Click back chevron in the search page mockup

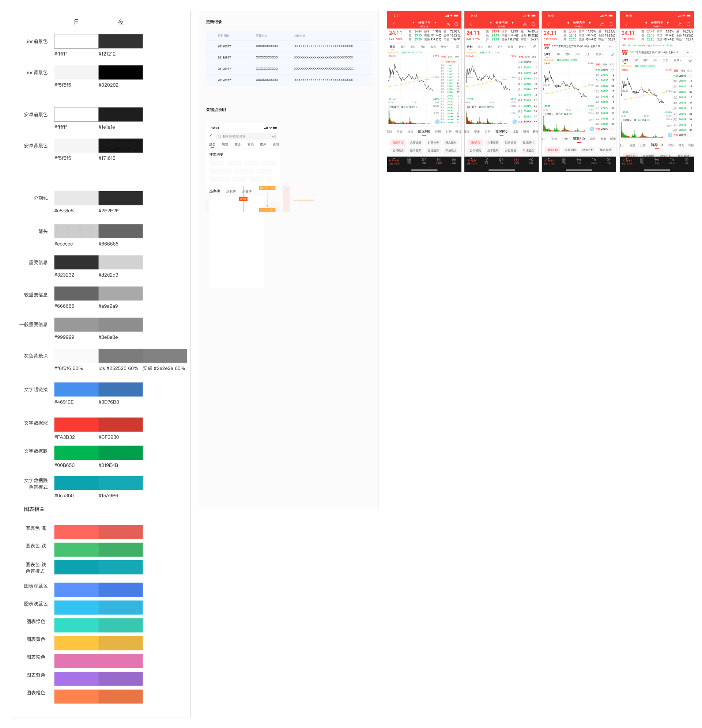[211, 136]
